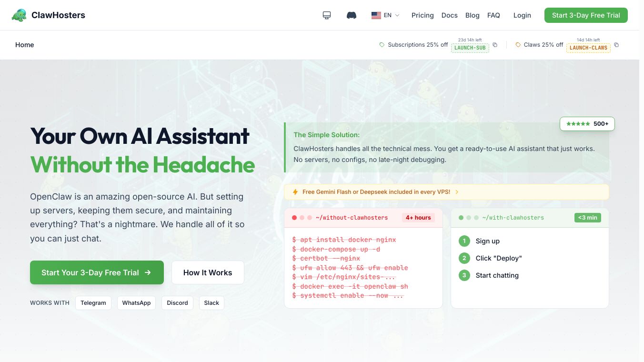This screenshot has width=644, height=362.
Task: Click the "Subscriptions 25% off" text
Action: pyautogui.click(x=418, y=45)
